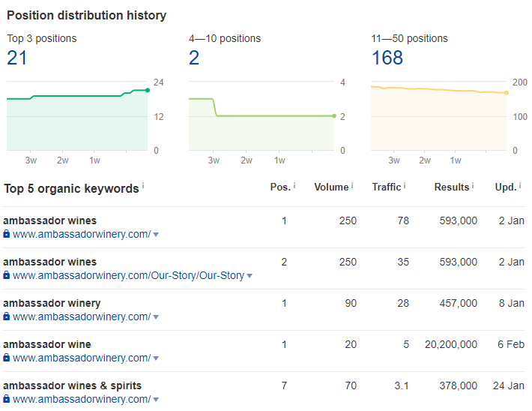Click lock icon in ambassador wine row
532x411 pixels.
tap(7, 357)
